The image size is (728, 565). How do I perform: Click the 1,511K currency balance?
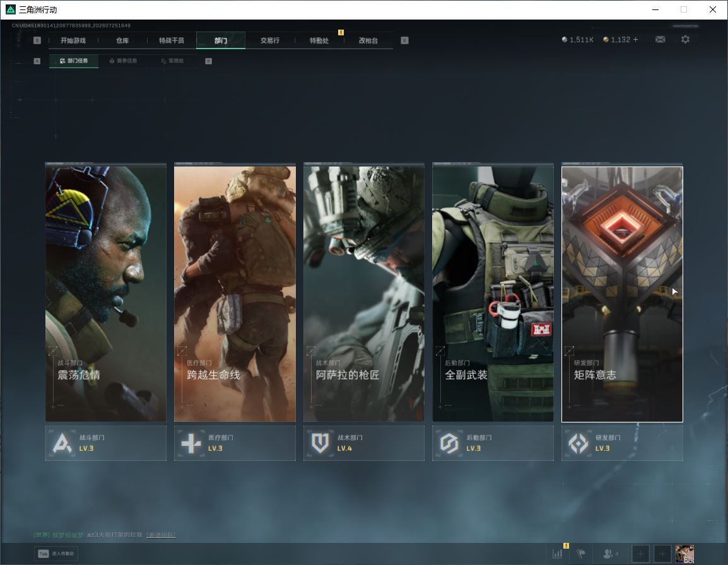click(x=578, y=40)
